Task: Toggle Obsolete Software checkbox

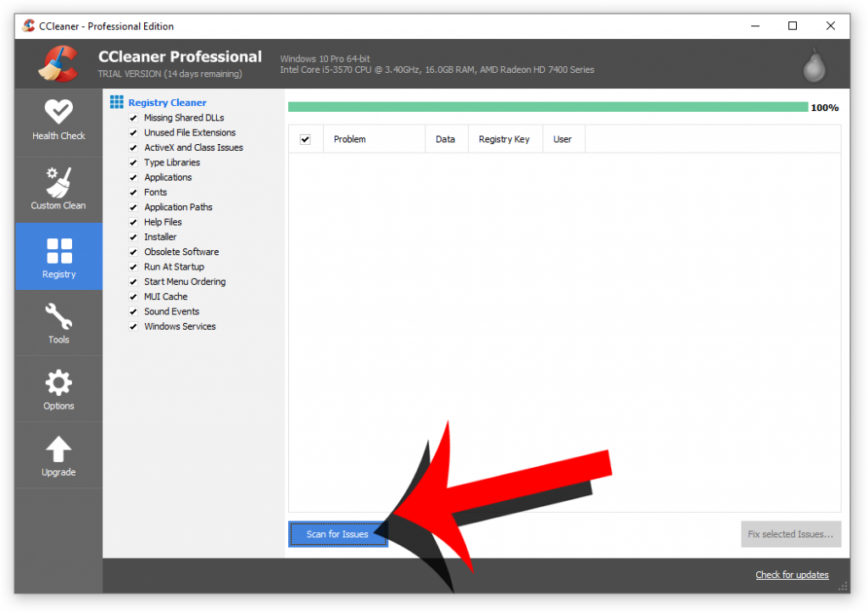Action: tap(133, 253)
